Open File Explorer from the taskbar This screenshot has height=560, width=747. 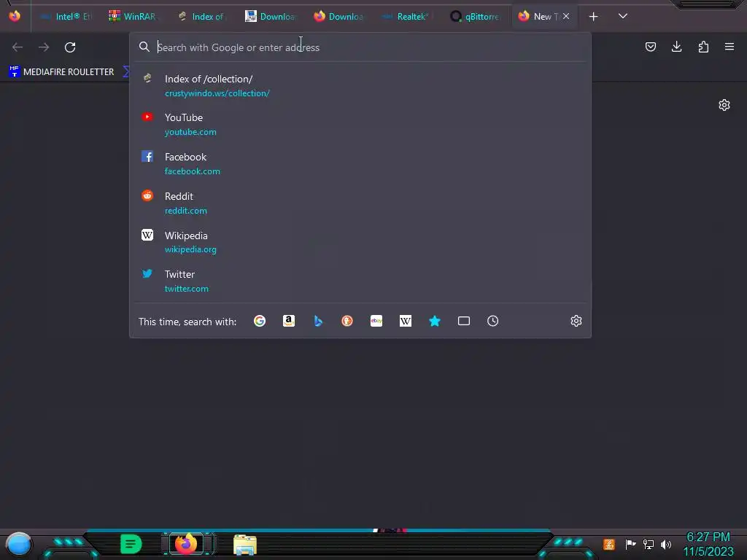click(245, 544)
